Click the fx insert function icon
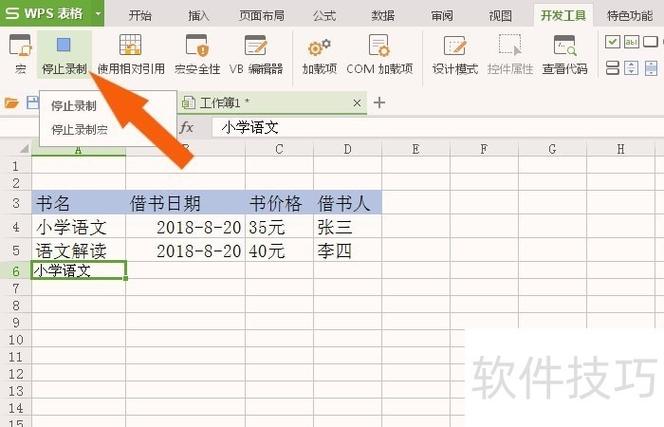664x427 pixels. pyautogui.click(x=186, y=127)
